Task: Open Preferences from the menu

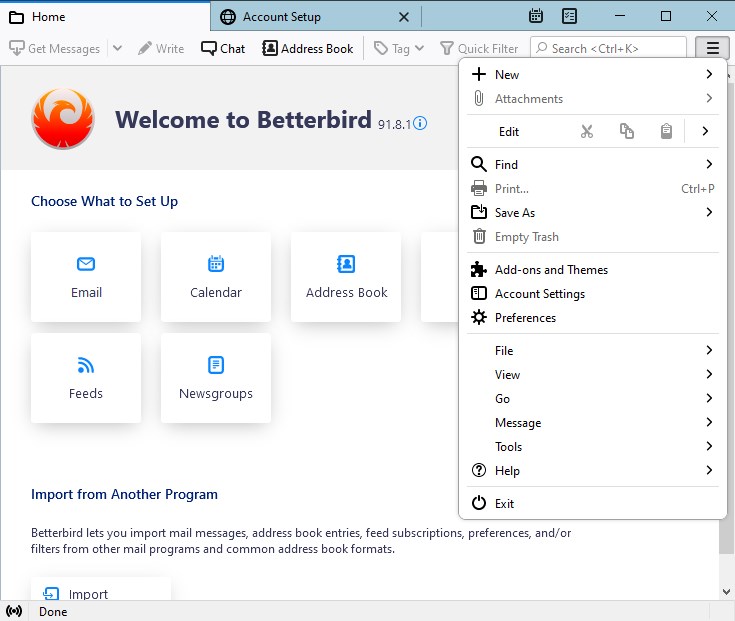Action: 592,317
